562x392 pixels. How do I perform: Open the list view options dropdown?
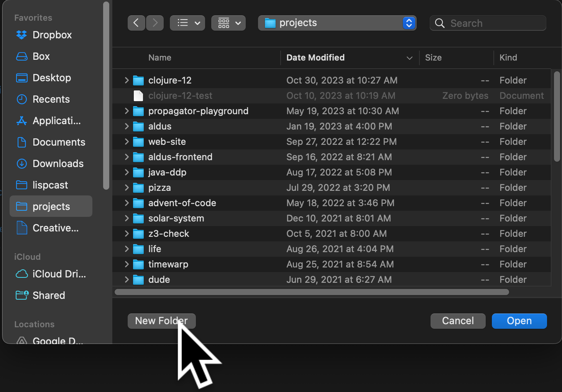187,23
